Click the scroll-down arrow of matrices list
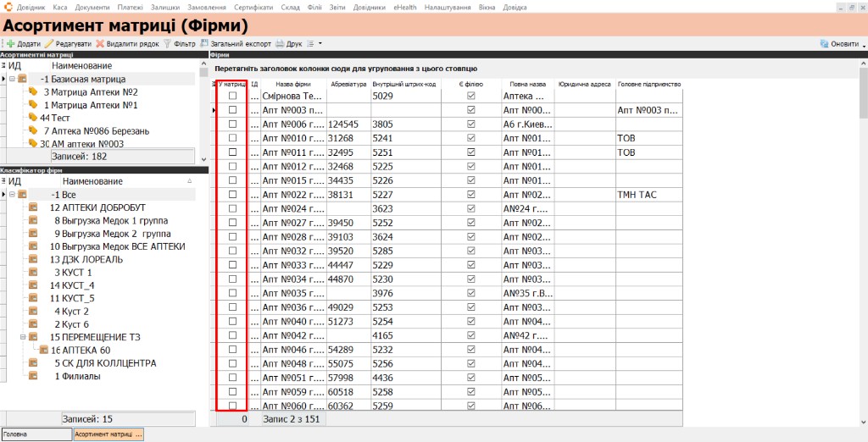The width and height of the screenshot is (868, 442). click(x=203, y=159)
